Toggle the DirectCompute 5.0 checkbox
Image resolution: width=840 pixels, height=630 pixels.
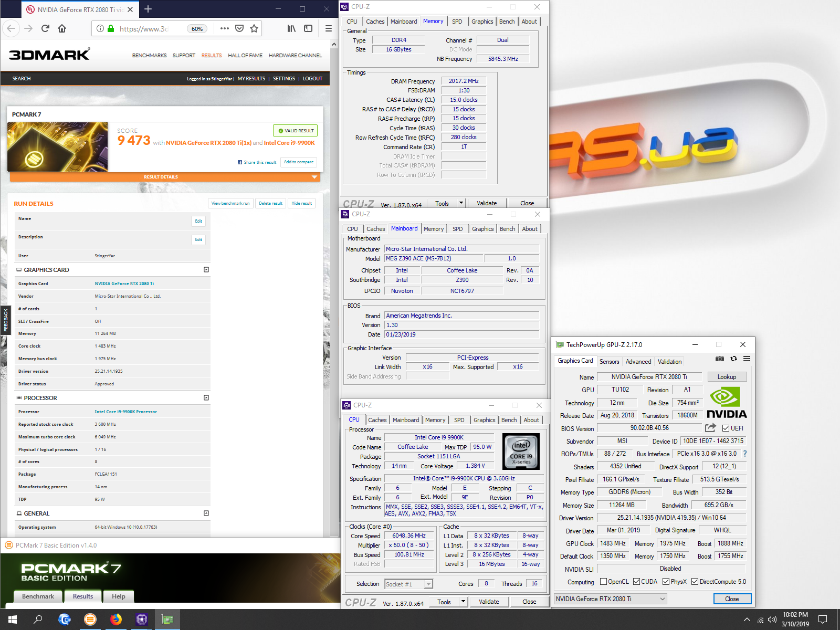point(695,582)
